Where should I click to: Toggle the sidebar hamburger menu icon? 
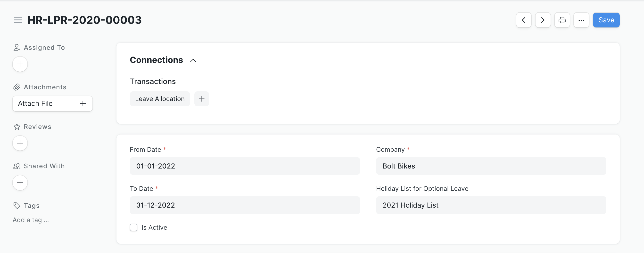(x=18, y=20)
